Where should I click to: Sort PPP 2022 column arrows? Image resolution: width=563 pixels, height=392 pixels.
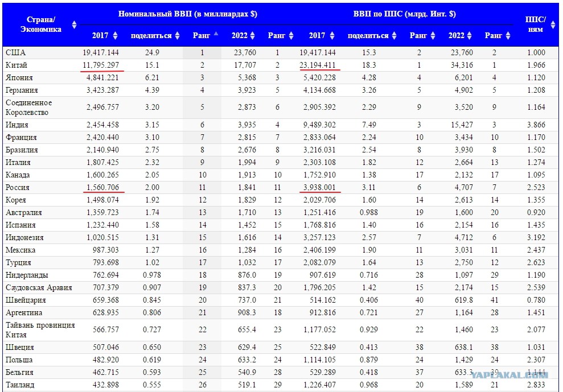click(x=469, y=35)
